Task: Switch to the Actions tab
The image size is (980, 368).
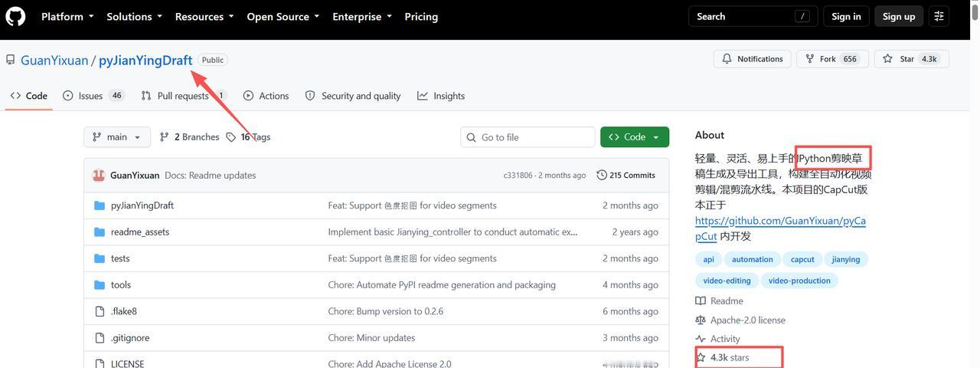Action: (x=266, y=96)
